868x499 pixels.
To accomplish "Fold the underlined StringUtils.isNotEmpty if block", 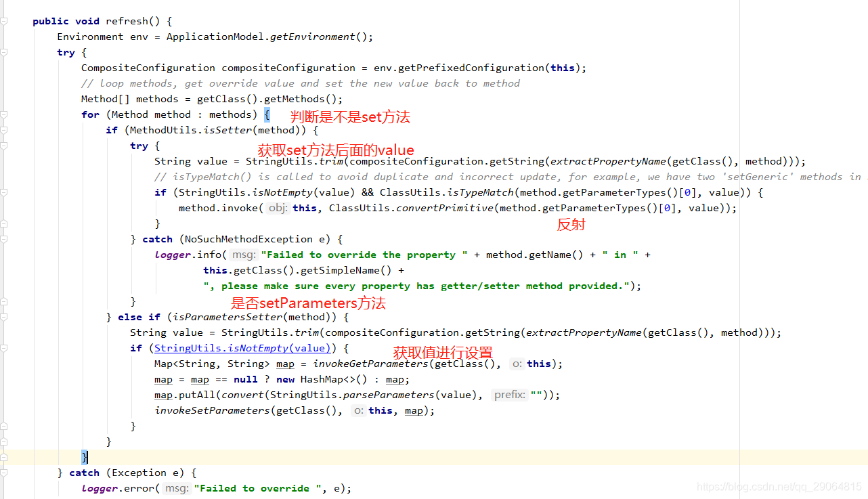I will (x=4, y=349).
